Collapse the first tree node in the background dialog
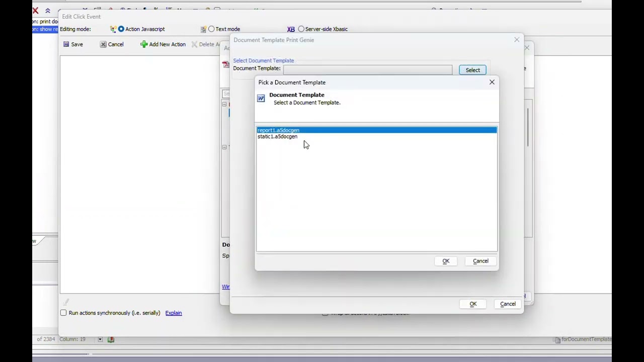 (x=224, y=104)
